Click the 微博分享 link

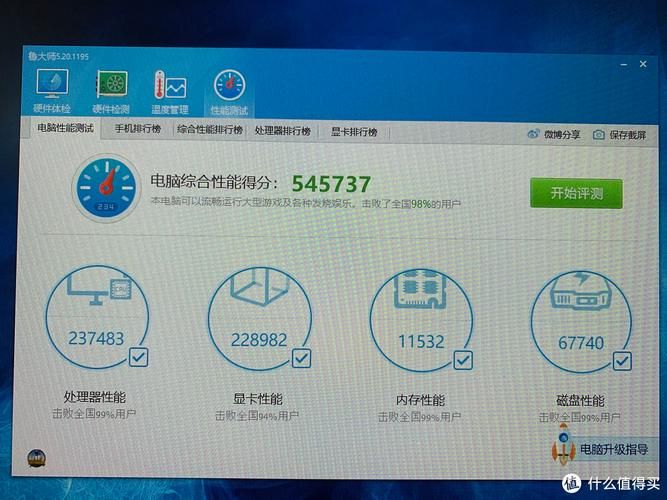click(562, 134)
